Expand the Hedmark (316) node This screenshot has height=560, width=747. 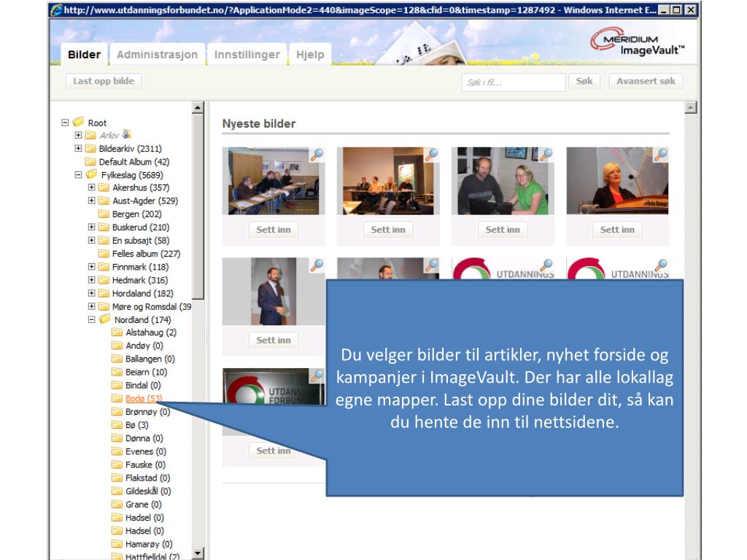pyautogui.click(x=91, y=280)
